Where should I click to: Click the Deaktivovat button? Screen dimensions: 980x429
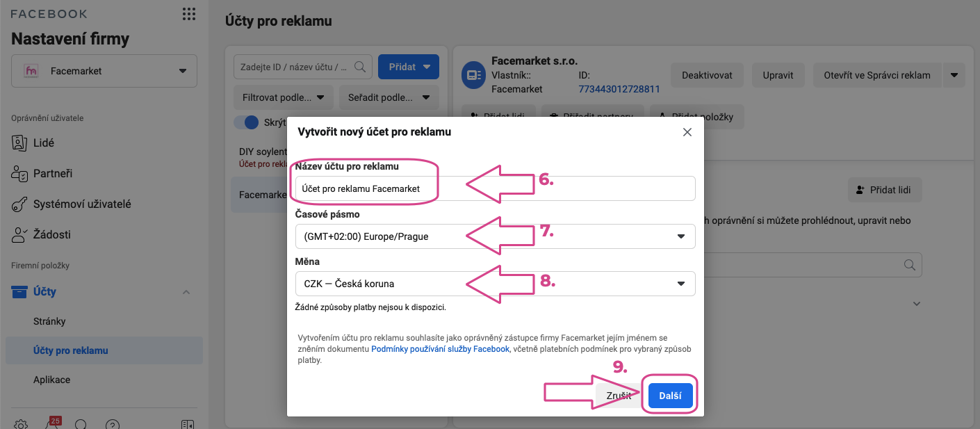pos(707,75)
